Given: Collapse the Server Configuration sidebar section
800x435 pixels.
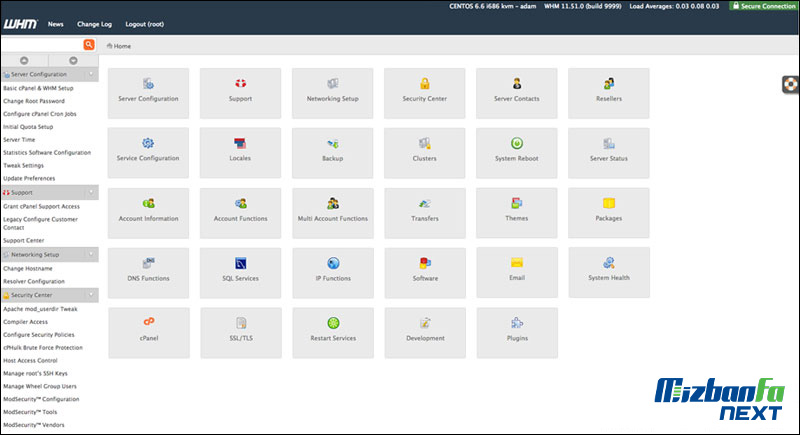Looking at the screenshot, I should pos(91,74).
